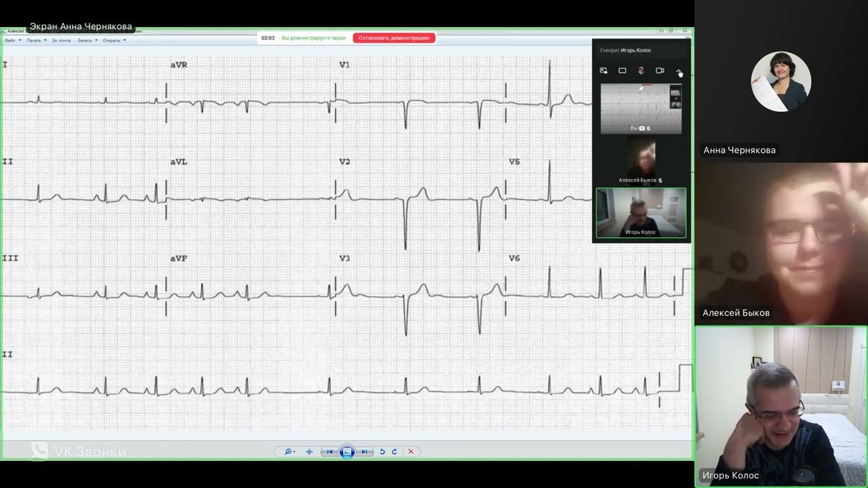Open the zoom magnifier dropdown
The image size is (868, 488).
point(290,451)
